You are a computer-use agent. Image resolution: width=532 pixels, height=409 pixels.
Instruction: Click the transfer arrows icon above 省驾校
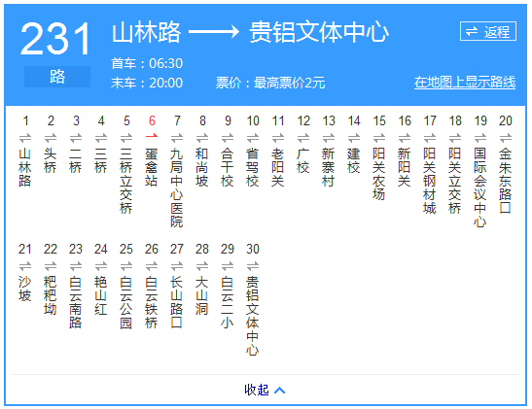coord(253,138)
